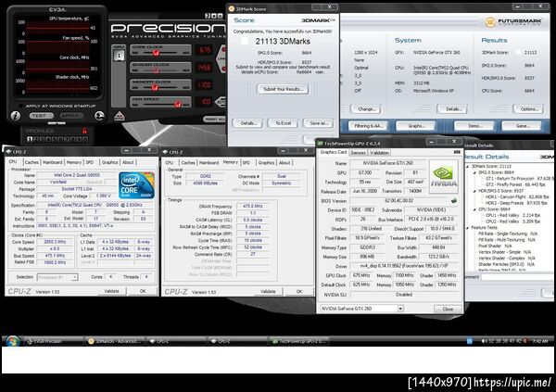Select GPU 1 button in Precision
This screenshot has width=556, height=392.
[119, 56]
